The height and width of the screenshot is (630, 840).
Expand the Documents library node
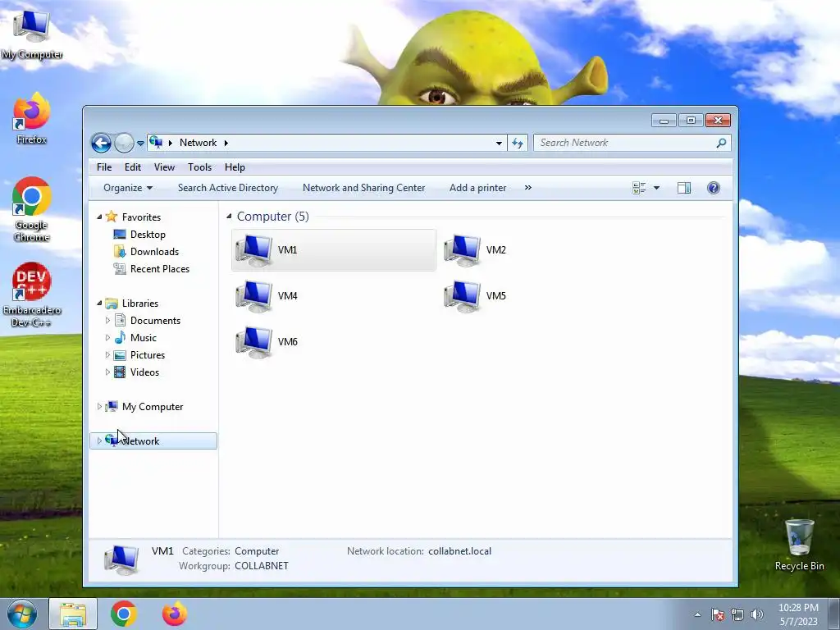coord(107,321)
